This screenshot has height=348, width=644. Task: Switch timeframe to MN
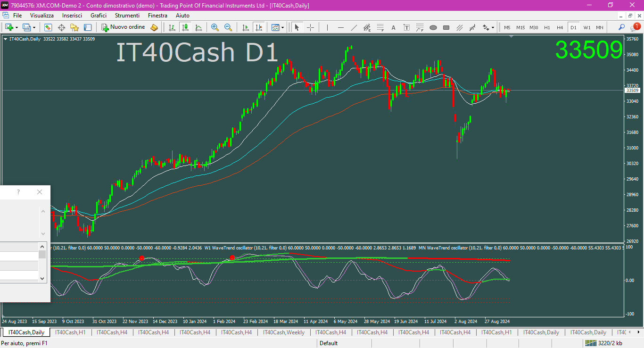tap(600, 27)
